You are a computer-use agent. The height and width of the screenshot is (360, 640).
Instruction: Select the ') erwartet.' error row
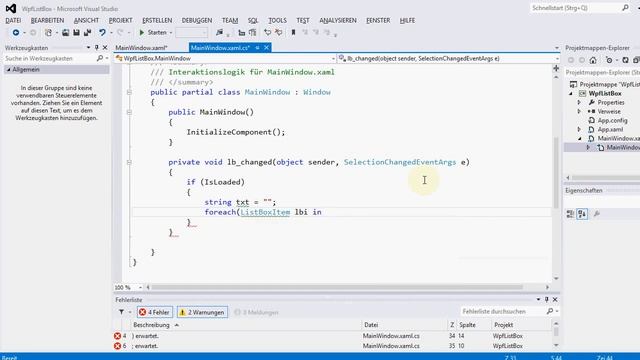[333, 336]
